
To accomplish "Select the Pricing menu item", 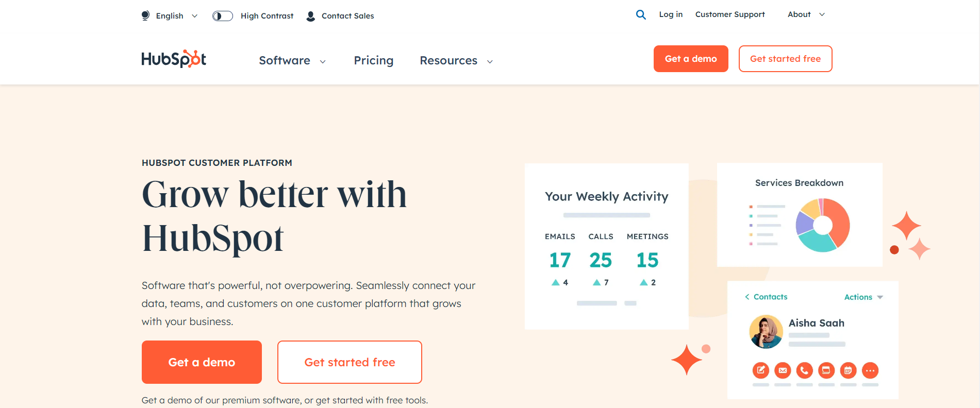I will pos(373,60).
